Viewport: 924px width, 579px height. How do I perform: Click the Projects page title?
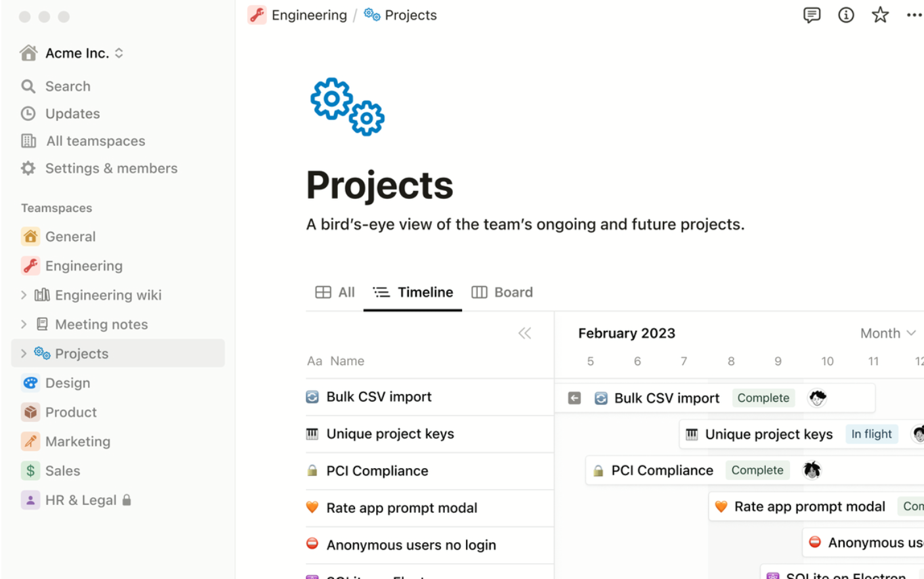379,185
